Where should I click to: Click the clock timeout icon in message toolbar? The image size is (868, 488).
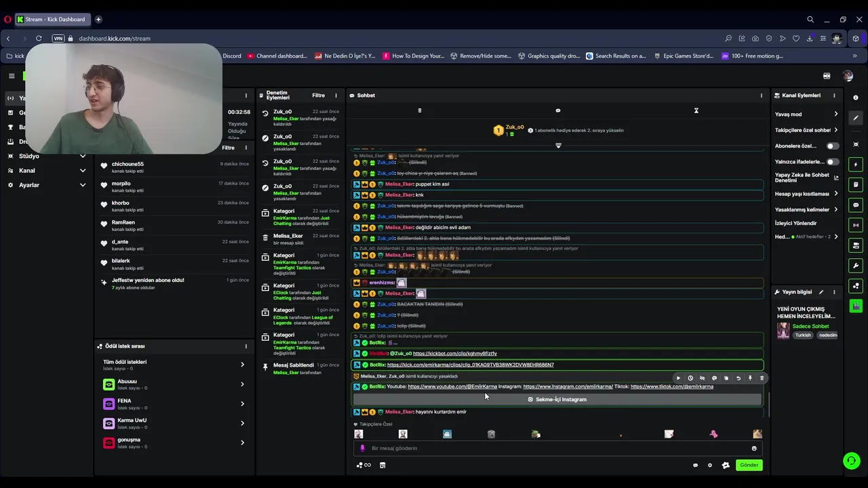pyautogui.click(x=690, y=378)
